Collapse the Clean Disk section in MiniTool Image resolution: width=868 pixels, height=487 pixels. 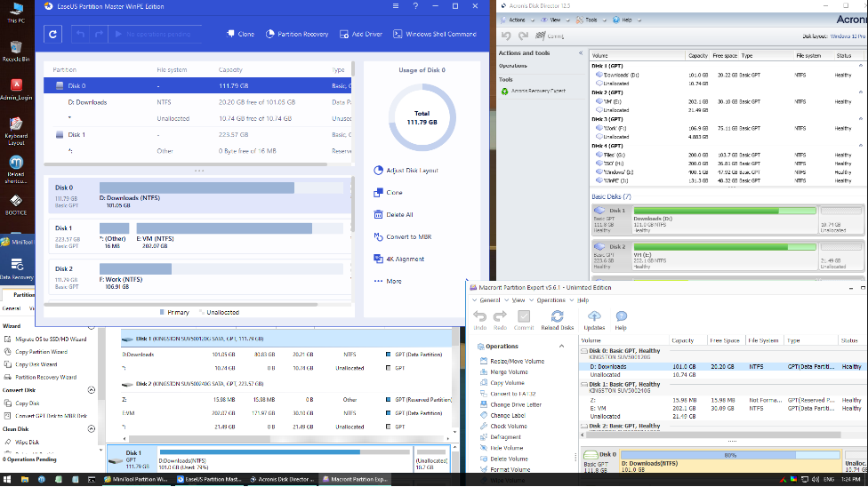pyautogui.click(x=91, y=428)
